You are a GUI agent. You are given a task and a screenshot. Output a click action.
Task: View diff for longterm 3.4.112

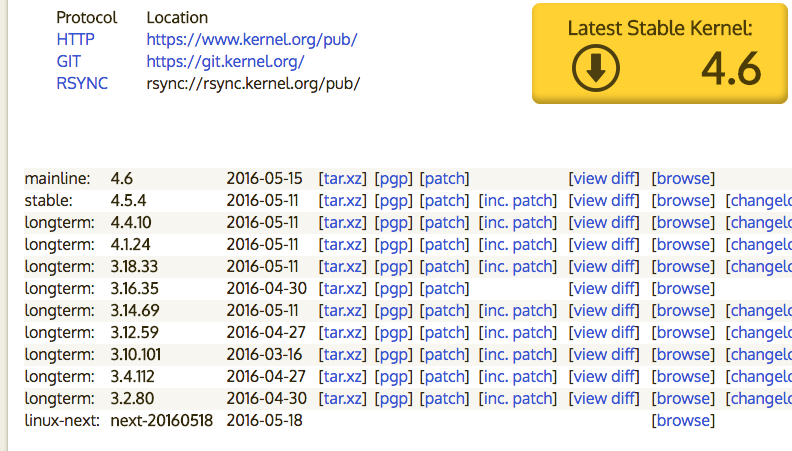pyautogui.click(x=604, y=376)
